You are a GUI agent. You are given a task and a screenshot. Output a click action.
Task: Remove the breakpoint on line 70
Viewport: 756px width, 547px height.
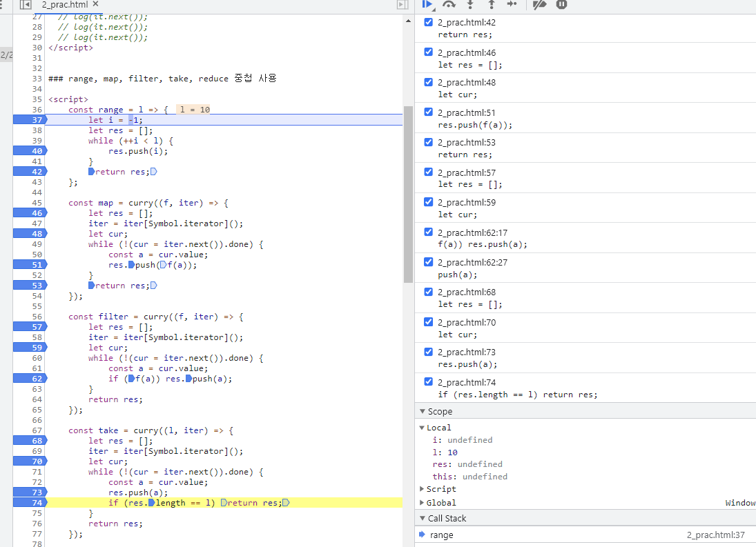tap(30, 461)
